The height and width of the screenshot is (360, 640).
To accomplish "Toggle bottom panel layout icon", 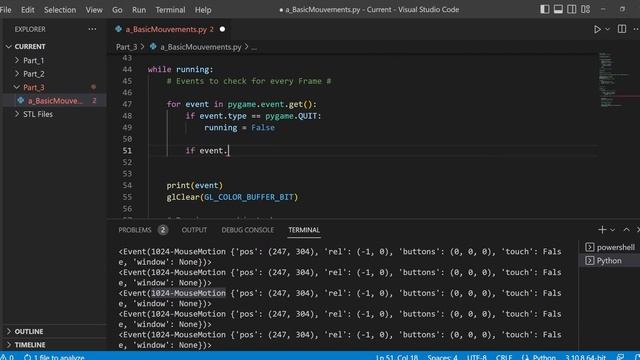I will [558, 9].
